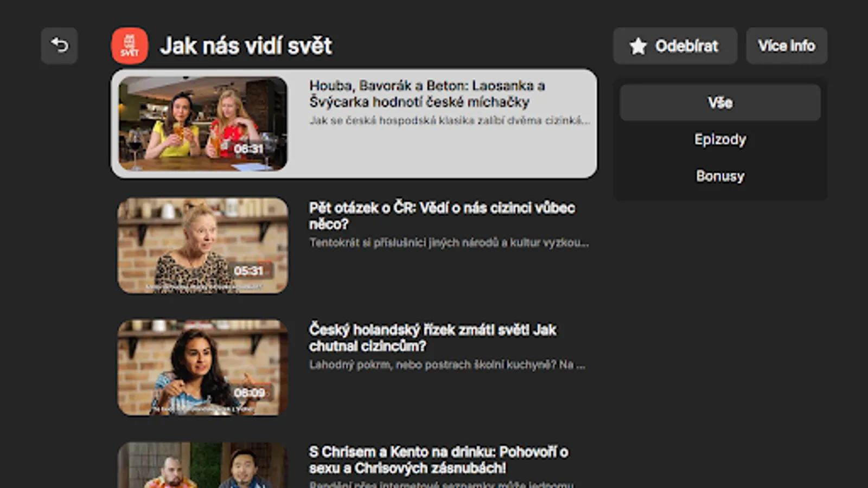Select title 'S Chrisem a Kento na drinku'

coord(439,460)
